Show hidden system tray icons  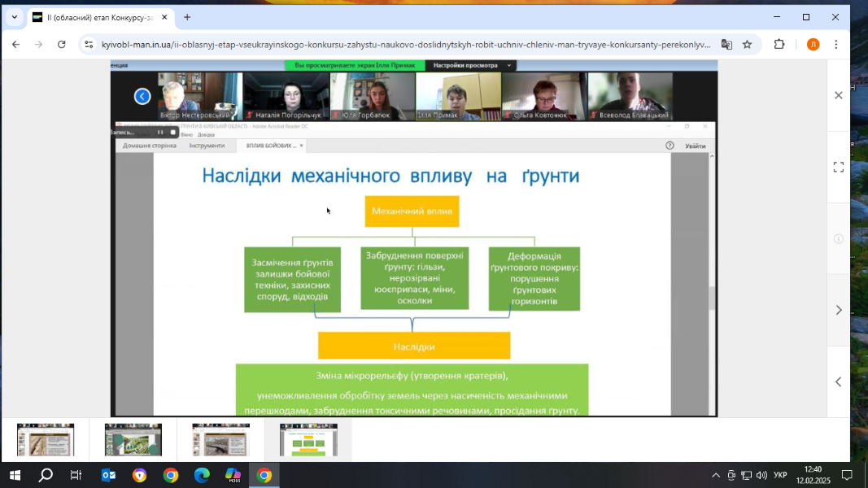[x=716, y=475]
